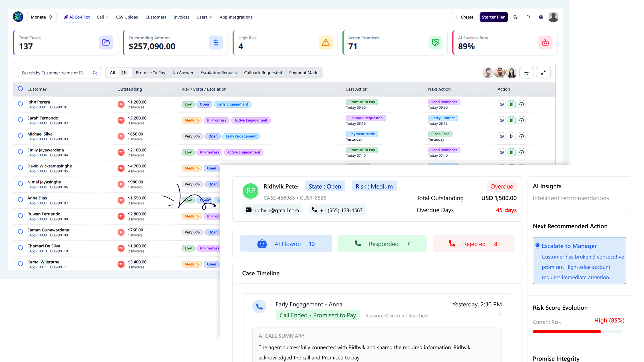Expand table to fullscreen icon
Screen dimensions: 644x362
coord(543,73)
